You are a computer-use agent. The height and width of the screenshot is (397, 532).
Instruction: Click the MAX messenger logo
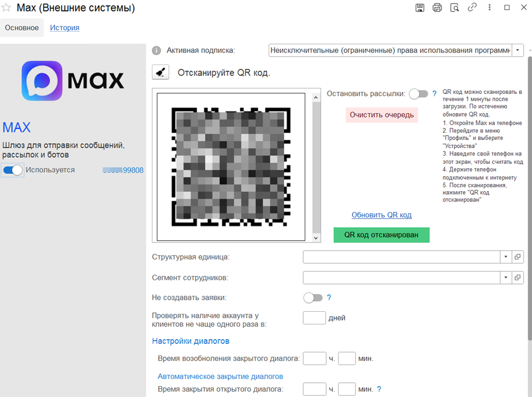click(73, 81)
